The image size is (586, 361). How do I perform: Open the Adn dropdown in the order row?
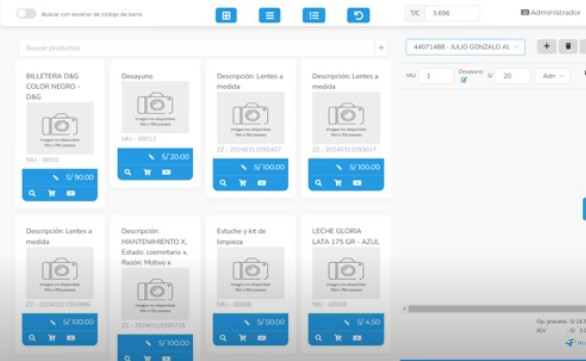tap(553, 76)
